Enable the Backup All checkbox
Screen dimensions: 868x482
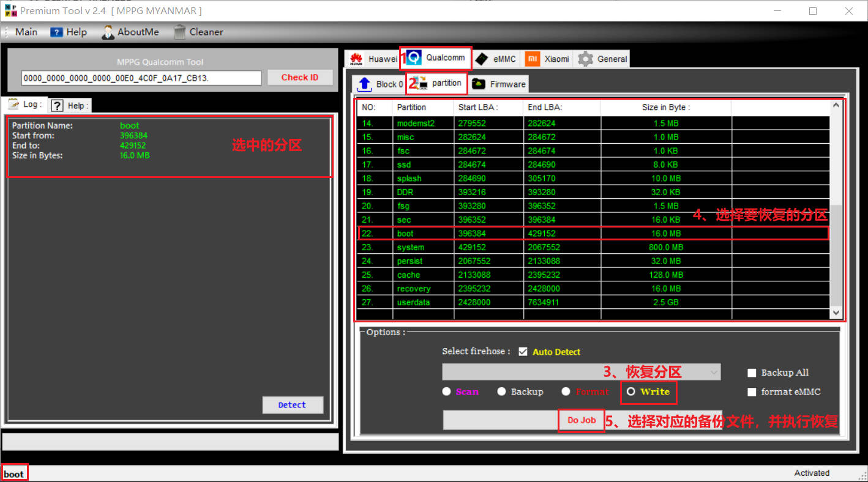point(752,373)
